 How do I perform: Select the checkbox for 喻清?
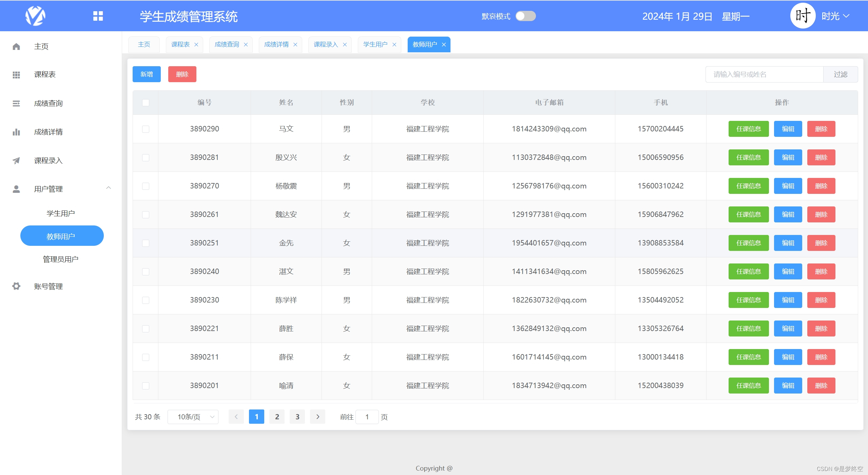pos(146,386)
